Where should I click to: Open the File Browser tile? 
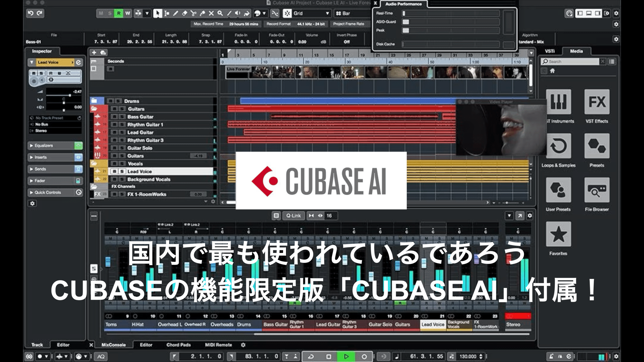pos(597,190)
